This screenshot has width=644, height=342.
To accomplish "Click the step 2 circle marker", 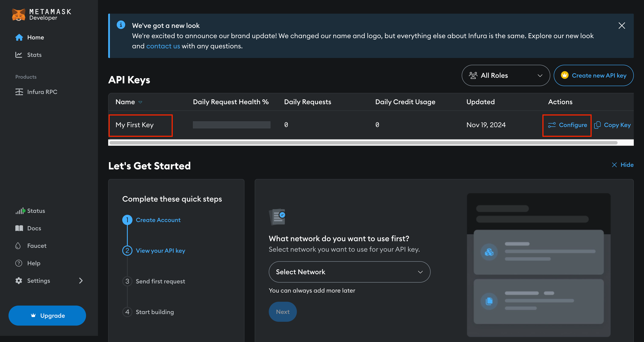I will coord(127,250).
